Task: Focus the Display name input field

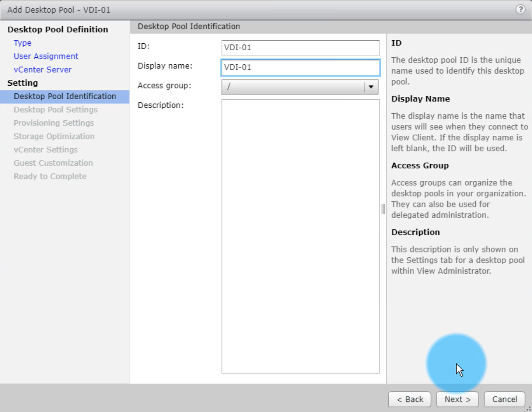Action: tap(300, 68)
